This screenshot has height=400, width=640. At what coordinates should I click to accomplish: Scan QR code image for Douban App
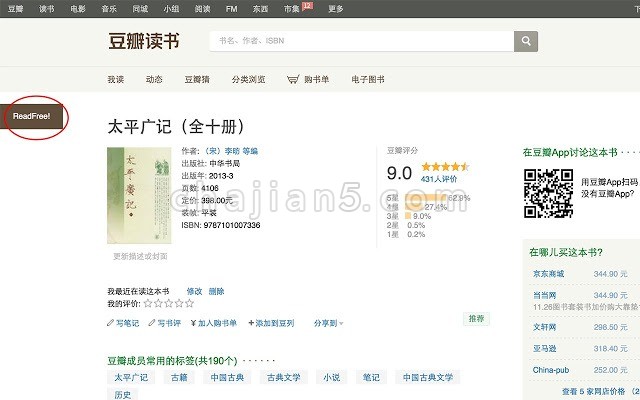549,193
